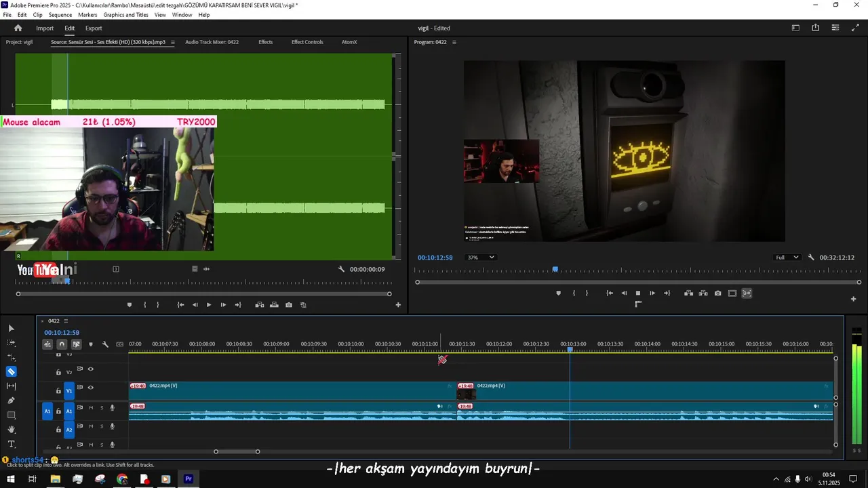Pick the Ripple Edit tool
Viewport: 868px width, 488px height.
[x=11, y=357]
